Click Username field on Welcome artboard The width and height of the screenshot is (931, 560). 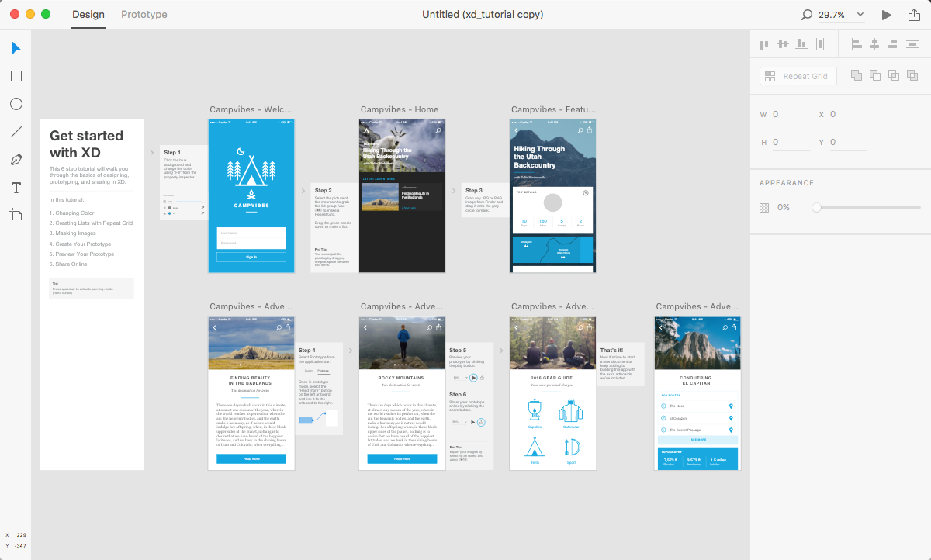coord(251,233)
